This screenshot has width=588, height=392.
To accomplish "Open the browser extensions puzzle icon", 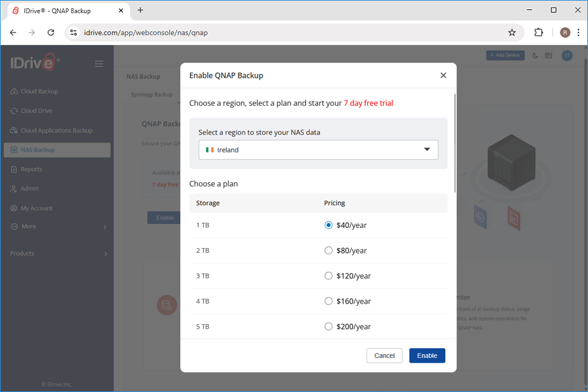I will coord(538,33).
